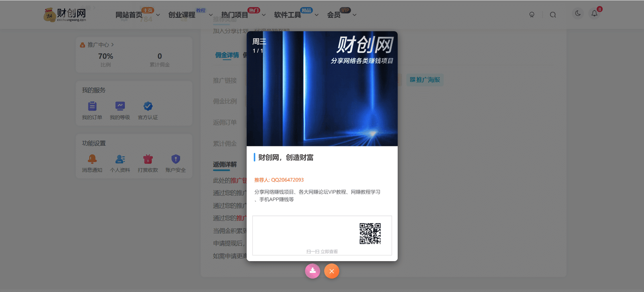Viewport: 644px width, 292px height.
Task: Open notifications bell icon
Action: 594,13
